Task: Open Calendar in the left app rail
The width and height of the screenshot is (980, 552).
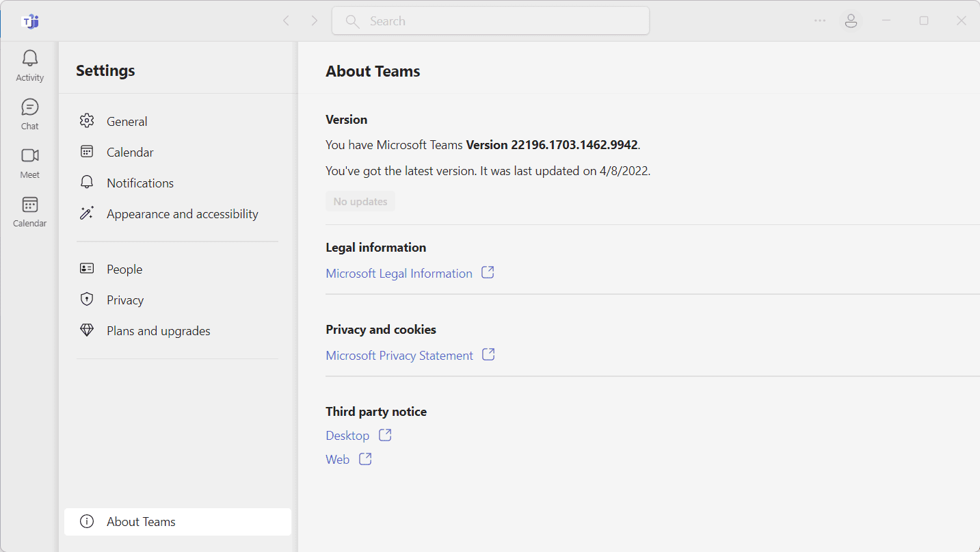Action: click(29, 211)
